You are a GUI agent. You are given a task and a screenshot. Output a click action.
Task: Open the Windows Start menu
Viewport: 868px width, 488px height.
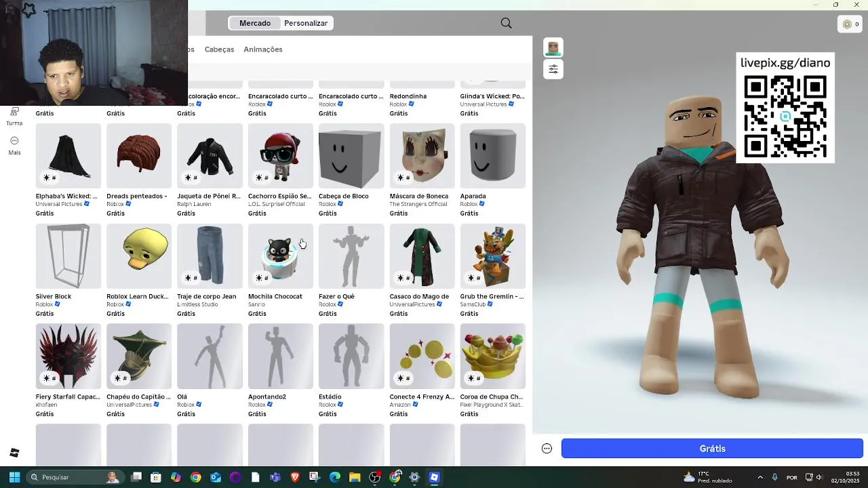click(14, 477)
